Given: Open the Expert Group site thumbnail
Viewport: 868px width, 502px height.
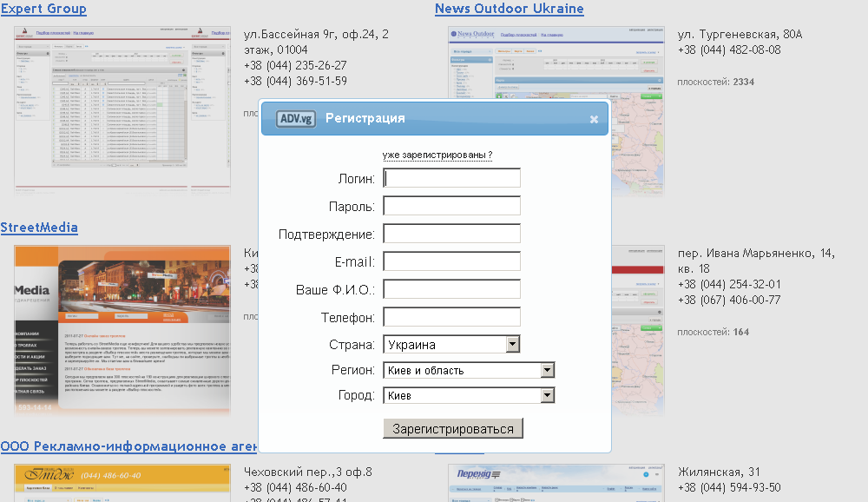Looking at the screenshot, I should tap(122, 110).
